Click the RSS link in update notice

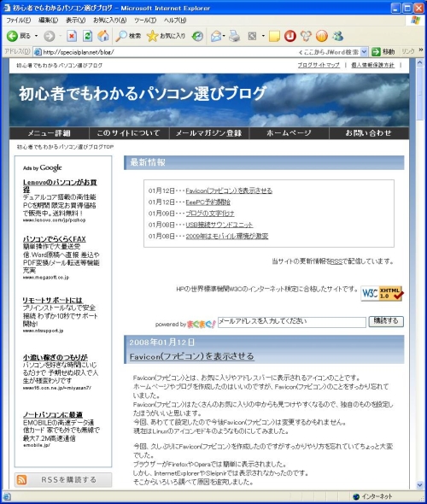(x=336, y=261)
